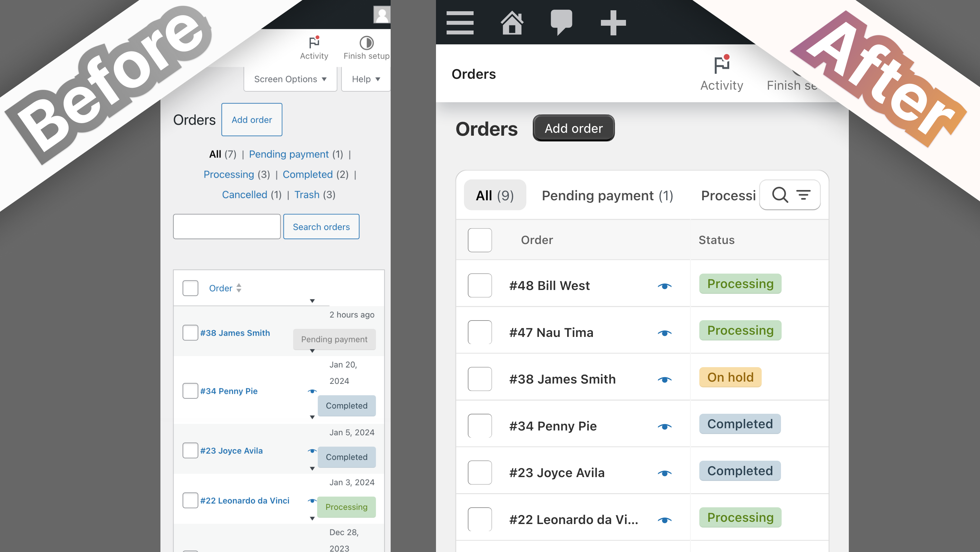Open #47 Nau Tima order row

(551, 332)
